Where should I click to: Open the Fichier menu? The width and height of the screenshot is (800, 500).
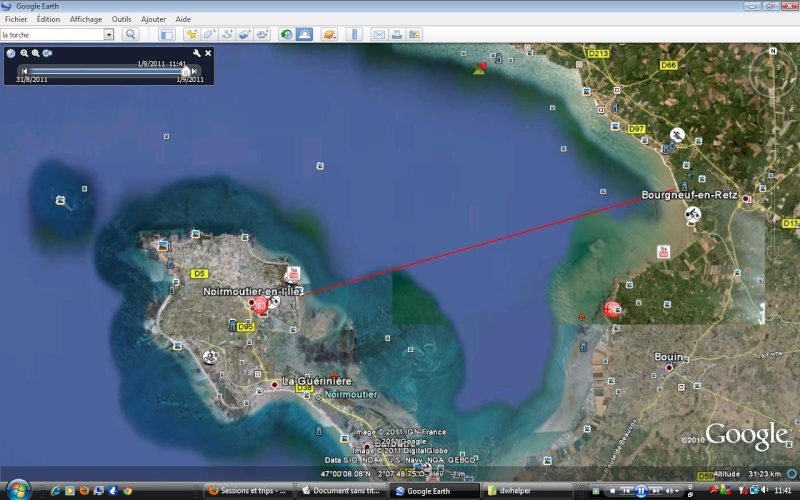(x=16, y=19)
